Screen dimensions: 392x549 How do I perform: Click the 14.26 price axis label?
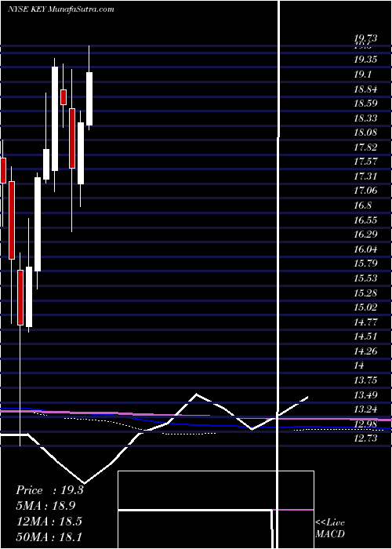click(x=365, y=351)
